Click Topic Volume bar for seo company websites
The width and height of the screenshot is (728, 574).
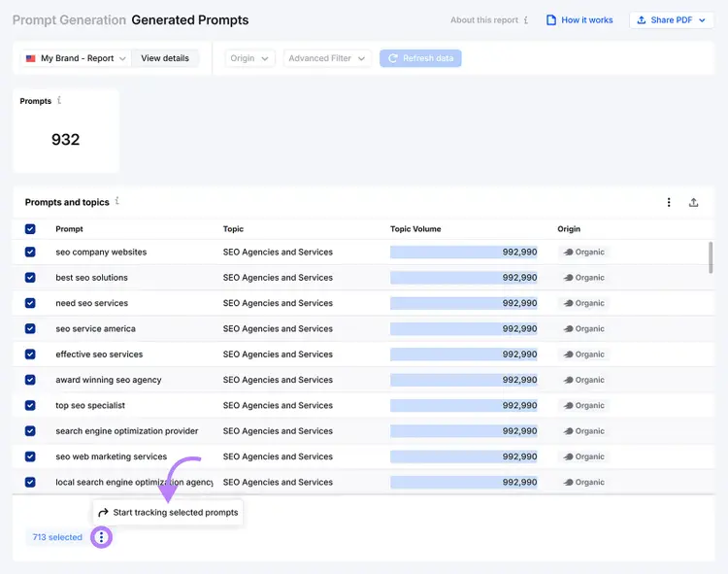(464, 253)
